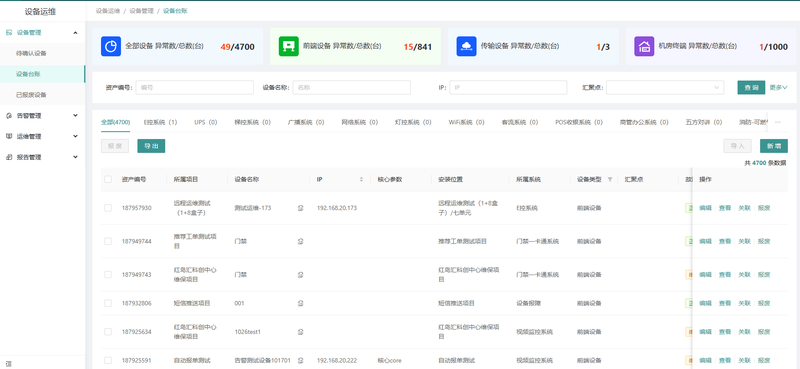Click 关联 for asset 187949743
Viewport: 800px width, 369px height.
[744, 275]
